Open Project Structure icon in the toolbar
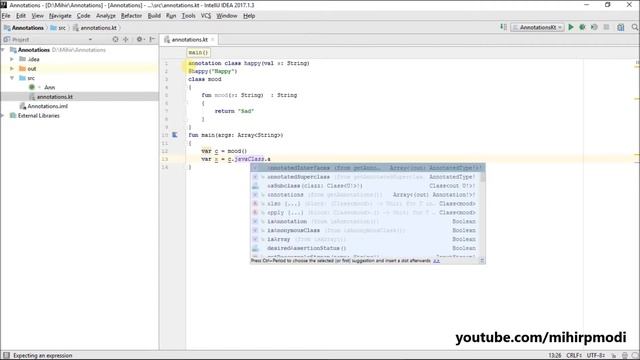This screenshot has height=360, width=640. [x=621, y=27]
